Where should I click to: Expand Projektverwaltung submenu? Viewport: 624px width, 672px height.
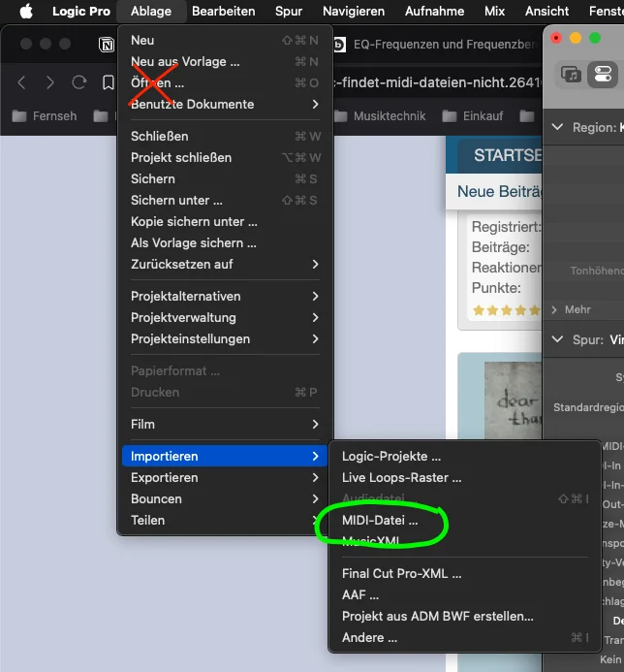[x=225, y=317]
